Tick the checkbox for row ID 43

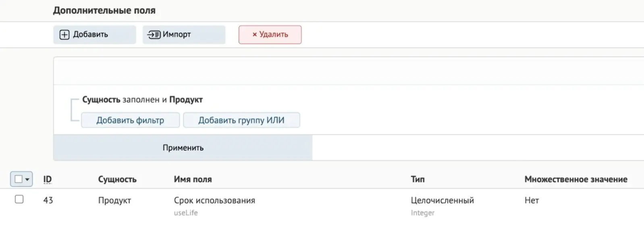tap(19, 199)
